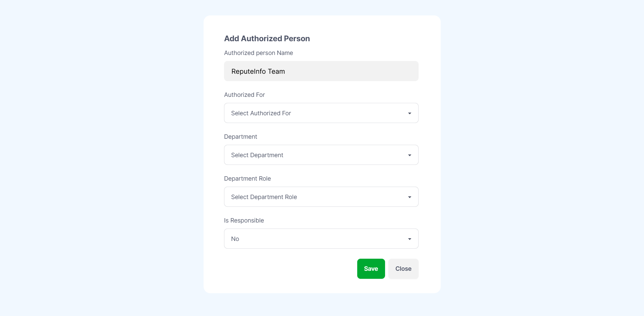Image resolution: width=644 pixels, height=316 pixels.
Task: Click the Department label
Action: tap(240, 136)
